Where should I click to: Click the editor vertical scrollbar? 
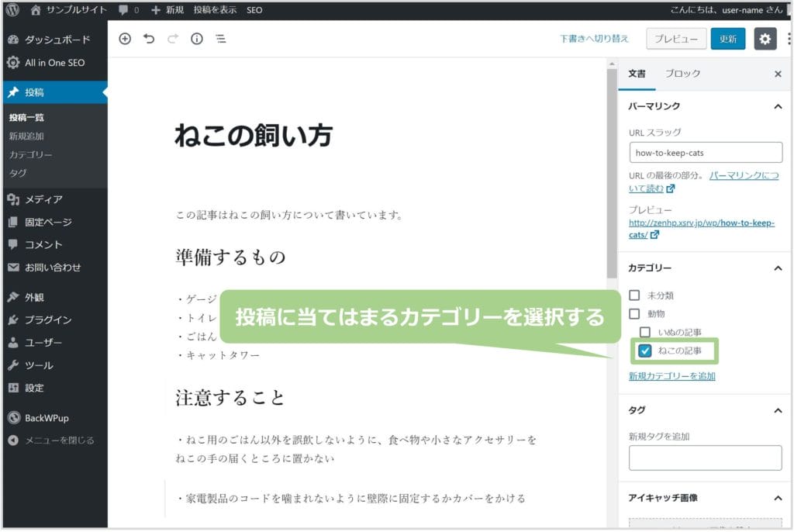(612, 171)
